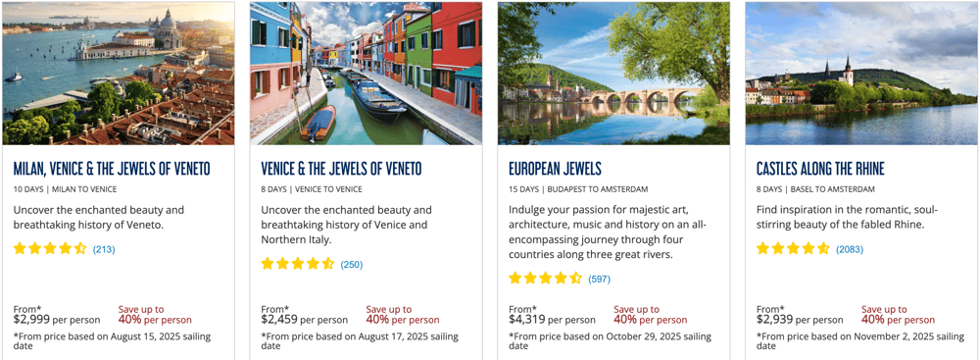Click the star rating with 250 reviews

click(298, 264)
